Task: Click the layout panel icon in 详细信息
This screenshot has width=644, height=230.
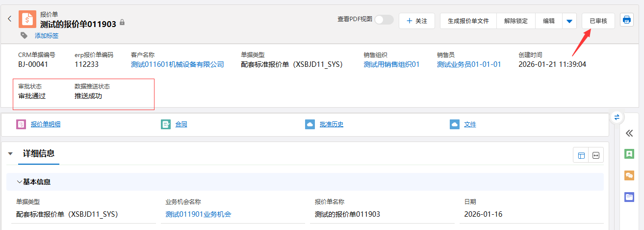Action: (x=581, y=155)
